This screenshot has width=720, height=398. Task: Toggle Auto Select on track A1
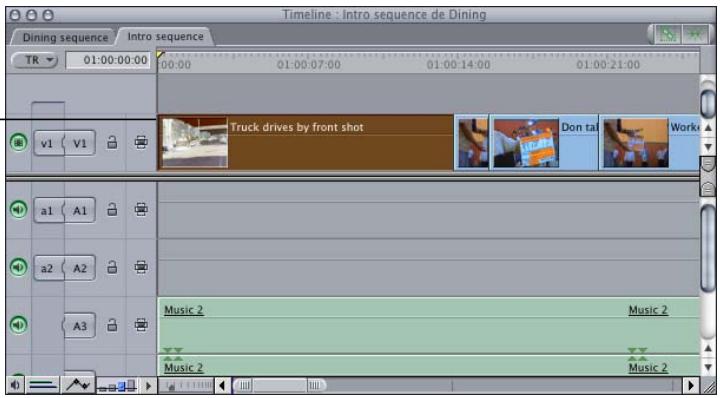(x=141, y=210)
